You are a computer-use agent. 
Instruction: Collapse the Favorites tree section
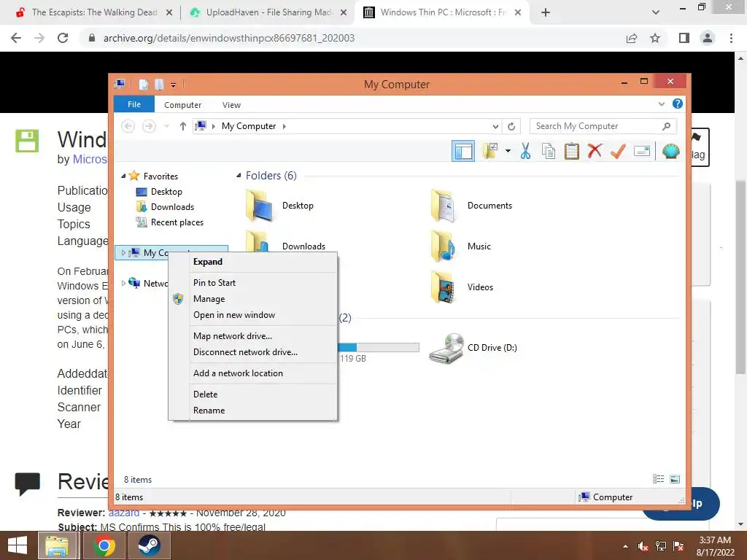tap(123, 176)
